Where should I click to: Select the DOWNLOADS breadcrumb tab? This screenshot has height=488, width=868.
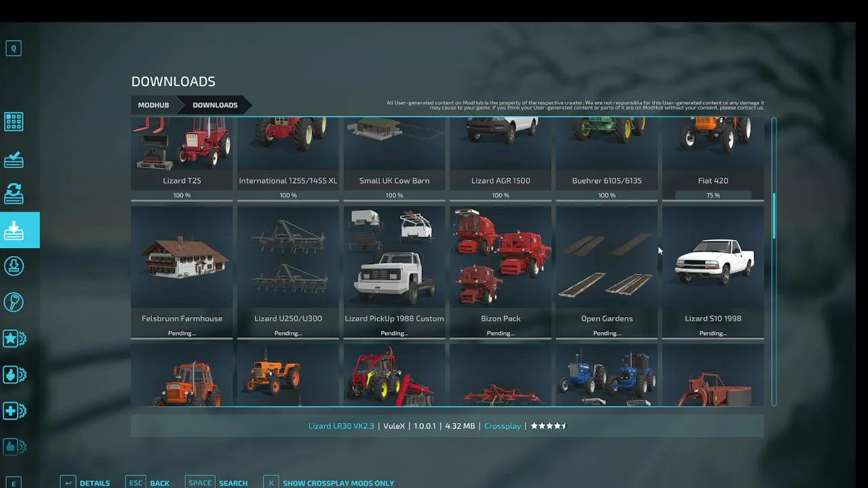(x=215, y=105)
